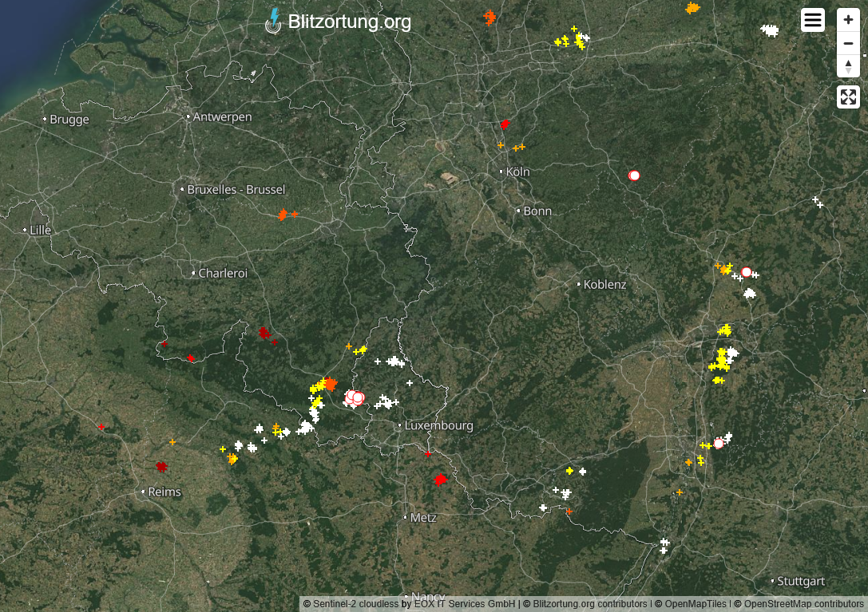Click the Bruxelles - Brussel label

[236, 190]
